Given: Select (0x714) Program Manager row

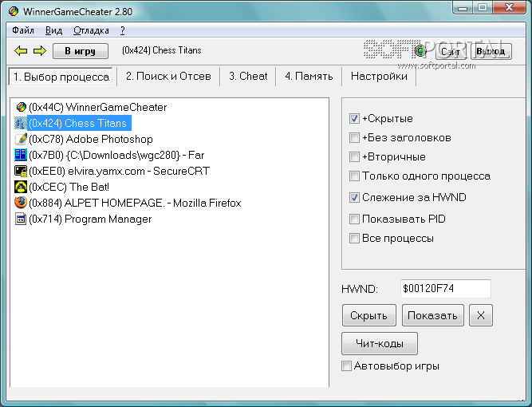Looking at the screenshot, I should pos(90,219).
